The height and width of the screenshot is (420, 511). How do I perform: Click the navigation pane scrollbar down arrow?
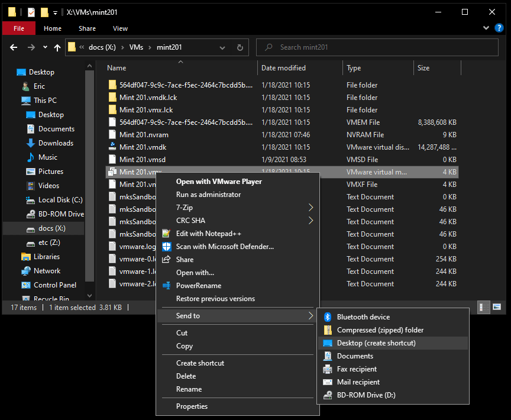pyautogui.click(x=90, y=296)
